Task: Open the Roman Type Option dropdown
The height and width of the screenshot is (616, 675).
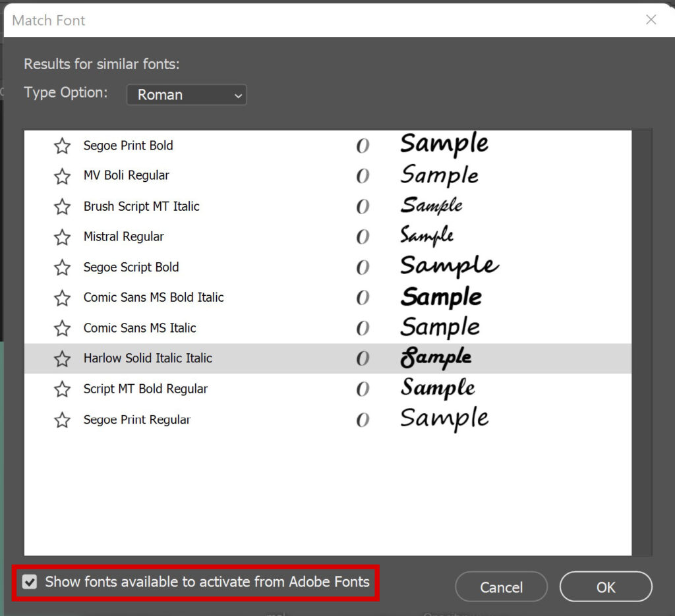Action: [187, 95]
